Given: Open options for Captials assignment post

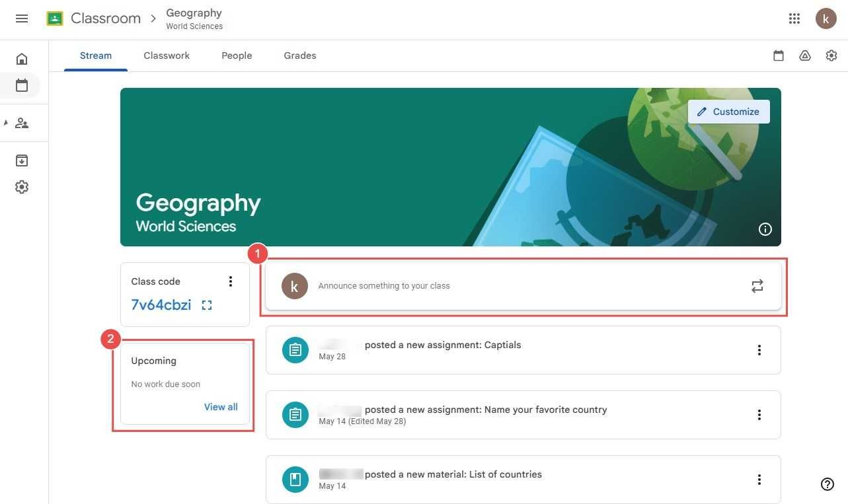Looking at the screenshot, I should [759, 350].
